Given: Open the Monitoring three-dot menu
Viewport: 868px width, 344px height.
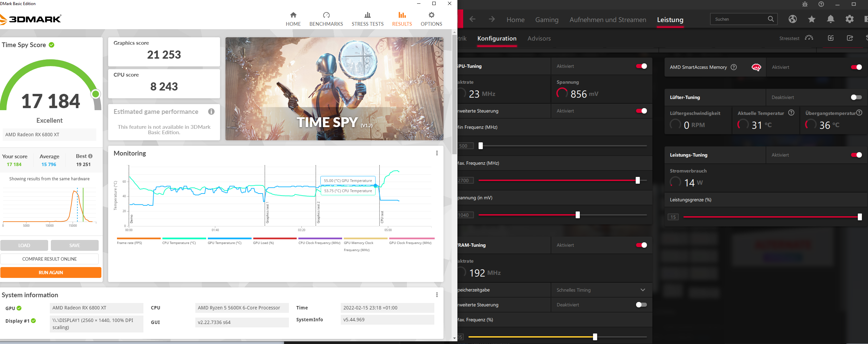Looking at the screenshot, I should (437, 153).
